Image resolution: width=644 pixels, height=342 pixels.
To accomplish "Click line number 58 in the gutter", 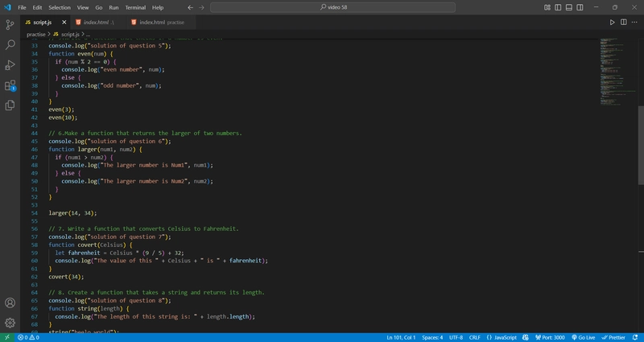I will [x=35, y=245].
